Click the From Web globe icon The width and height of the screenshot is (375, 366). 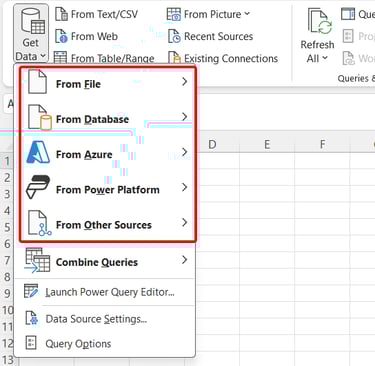tap(61, 36)
